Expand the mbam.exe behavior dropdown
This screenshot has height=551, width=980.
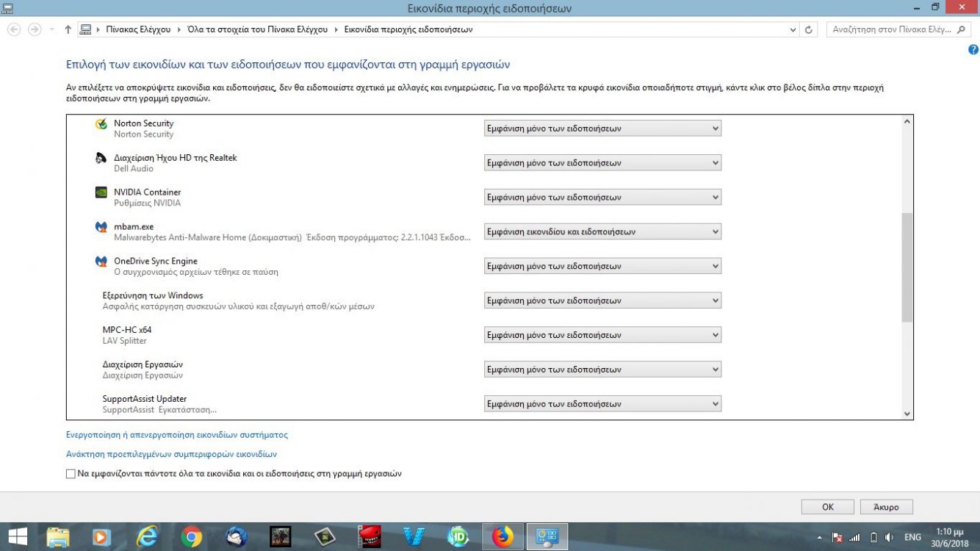pyautogui.click(x=602, y=232)
